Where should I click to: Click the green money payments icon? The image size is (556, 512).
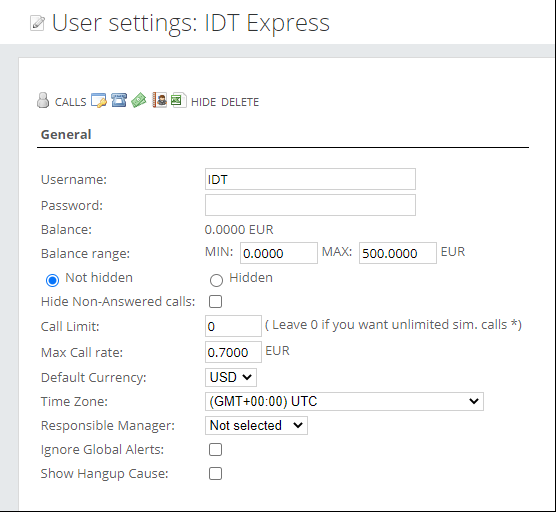tap(139, 100)
